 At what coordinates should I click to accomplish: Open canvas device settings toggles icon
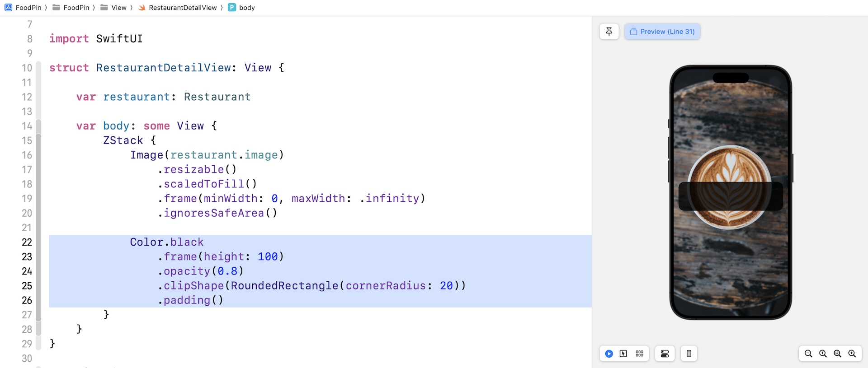point(665,354)
